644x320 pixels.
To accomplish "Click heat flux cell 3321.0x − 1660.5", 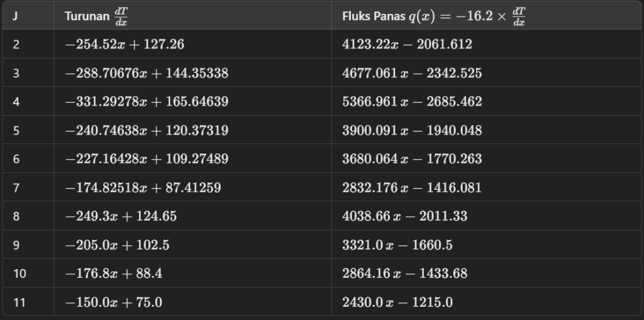I will click(x=397, y=245).
